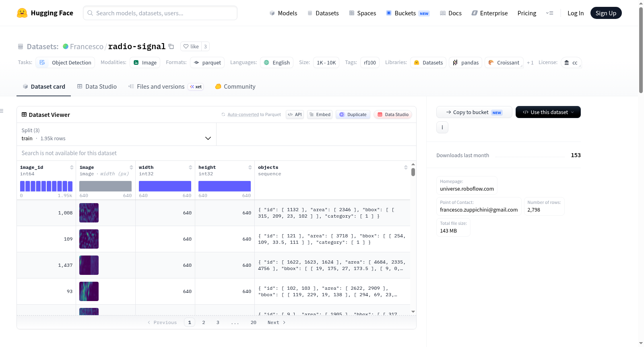Click the image_id histogram bar chart
This screenshot has height=347, width=644.
[x=46, y=186]
